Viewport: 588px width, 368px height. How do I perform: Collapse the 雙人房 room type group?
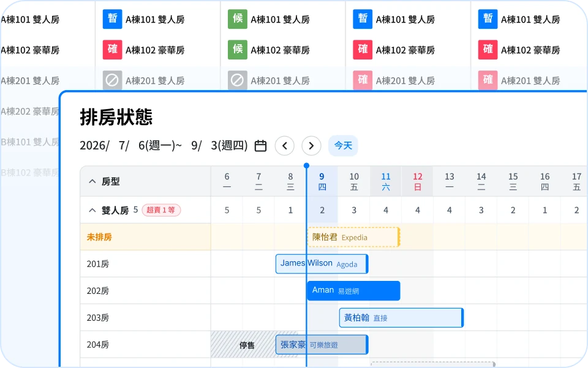tap(92, 210)
